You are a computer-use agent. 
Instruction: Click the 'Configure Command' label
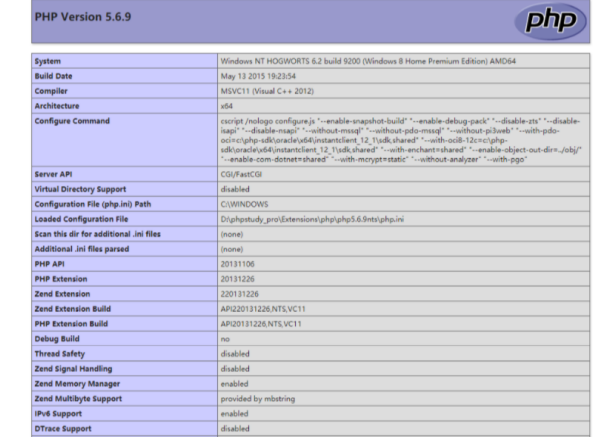[72, 121]
